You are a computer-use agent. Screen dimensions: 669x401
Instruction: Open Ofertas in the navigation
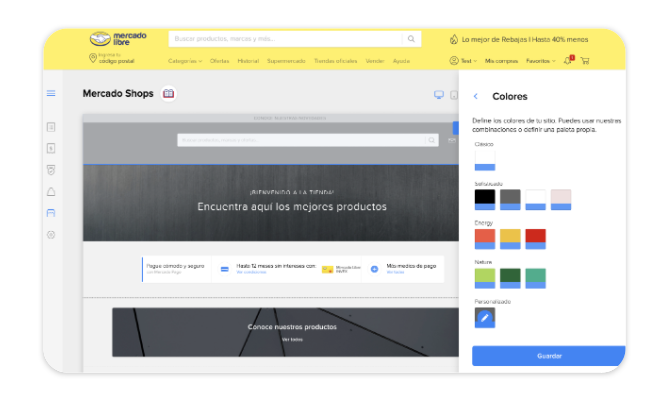[x=219, y=61]
